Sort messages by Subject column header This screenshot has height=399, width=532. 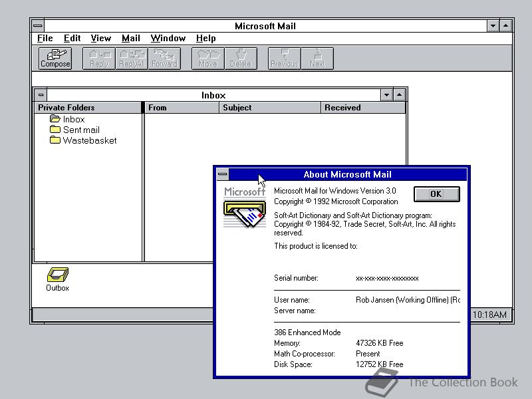pos(270,108)
